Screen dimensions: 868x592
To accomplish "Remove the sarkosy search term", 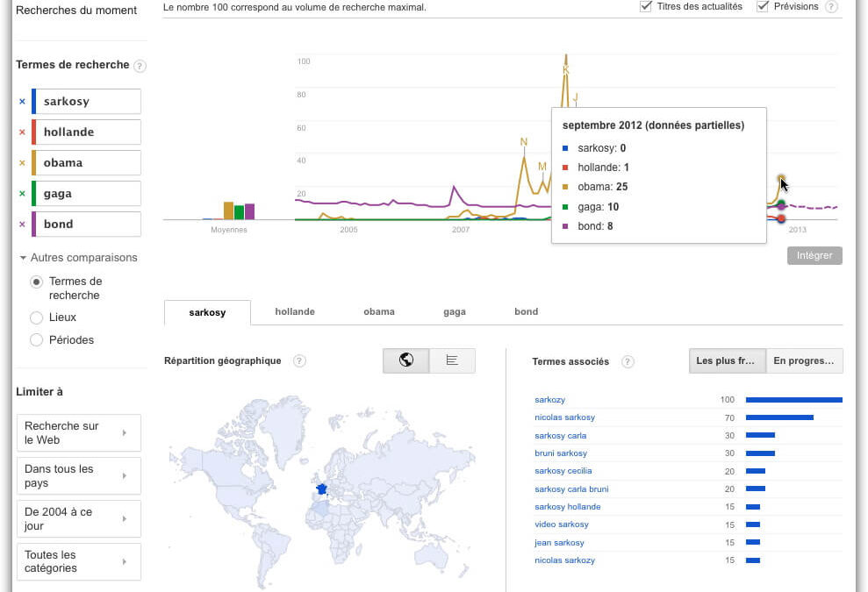I will pyautogui.click(x=22, y=101).
